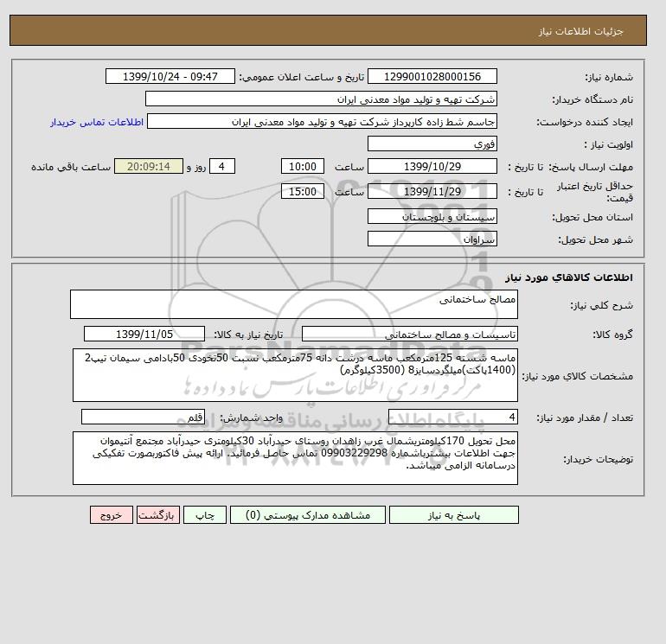Click the announcement date field 1399/10/24 - 09:47
Viewport: 666px width, 644px height.
pos(170,76)
